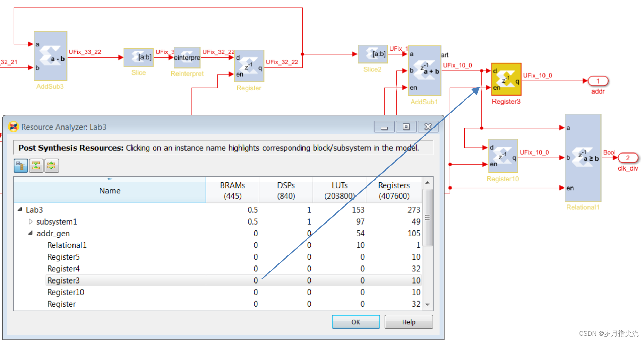The width and height of the screenshot is (644, 340).
Task: Click the table scrollbar up arrow
Action: point(428,182)
